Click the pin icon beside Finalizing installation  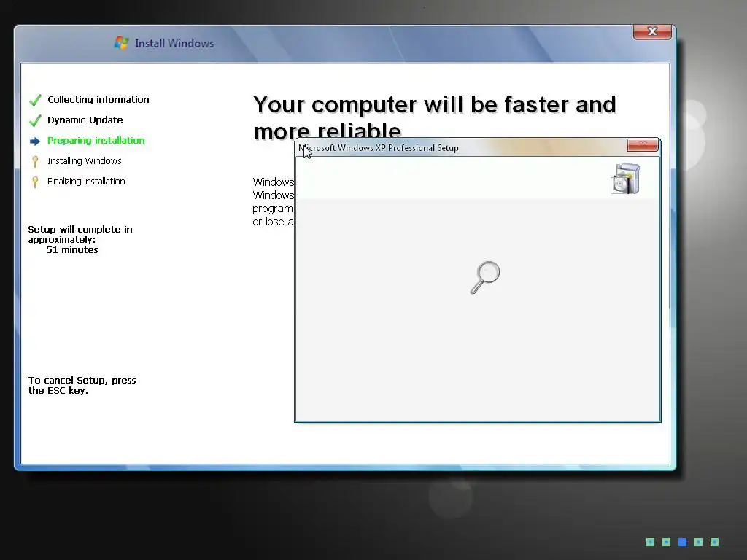35,182
